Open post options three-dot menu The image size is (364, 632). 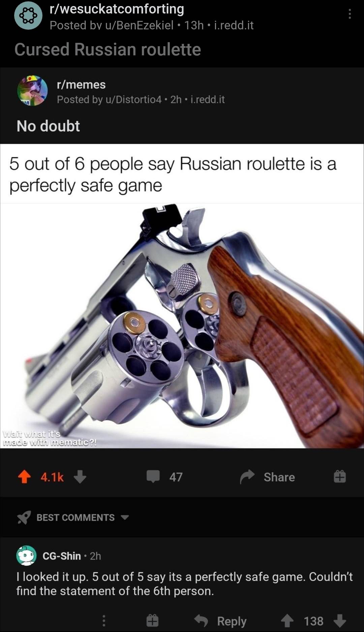pyautogui.click(x=350, y=14)
